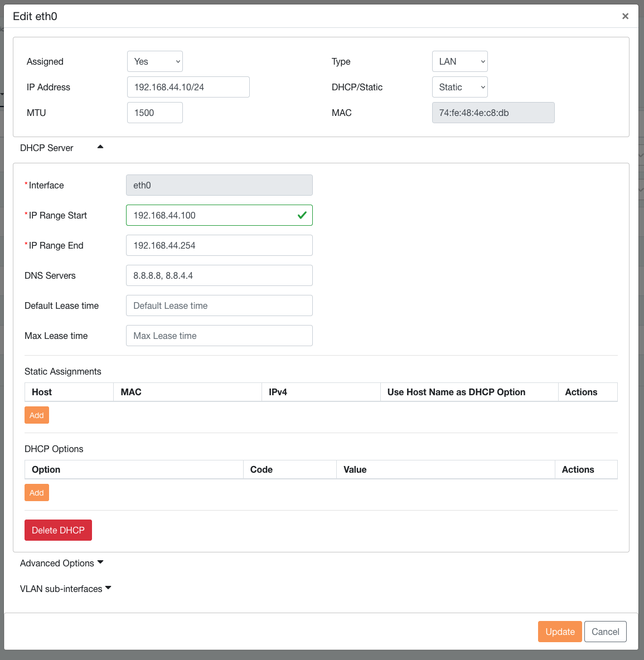The width and height of the screenshot is (644, 660).
Task: Click the Max Lease time field
Action: 219,336
